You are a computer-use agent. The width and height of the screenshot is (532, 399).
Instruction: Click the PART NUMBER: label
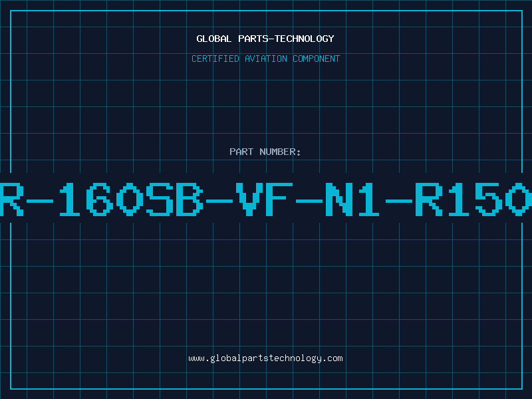[x=265, y=152]
